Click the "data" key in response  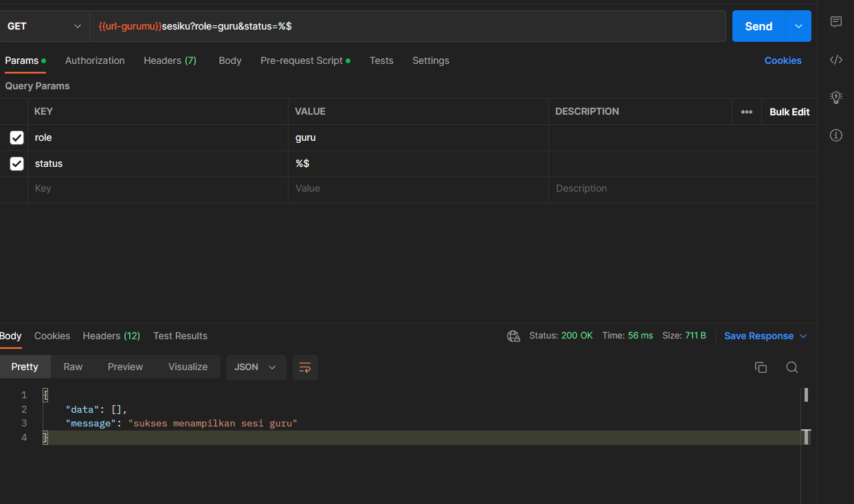point(82,409)
